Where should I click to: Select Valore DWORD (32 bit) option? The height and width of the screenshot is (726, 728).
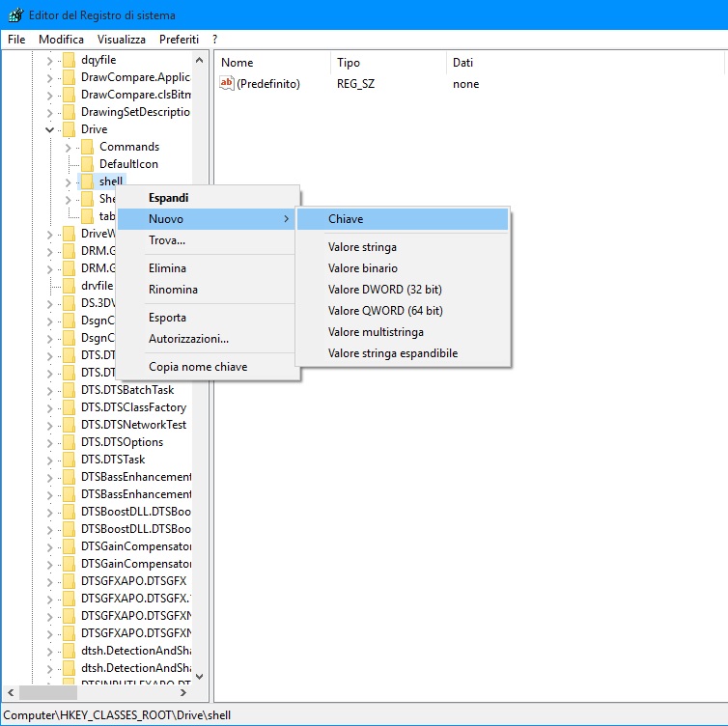point(384,290)
